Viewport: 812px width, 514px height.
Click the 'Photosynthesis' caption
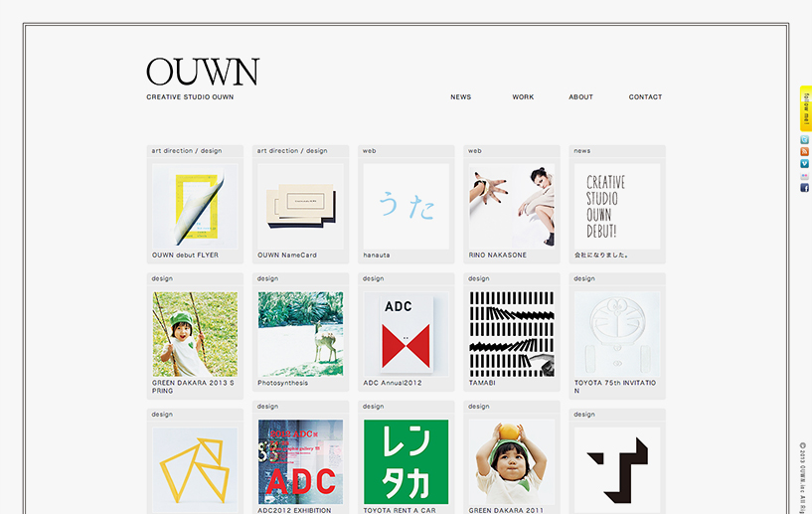(282, 383)
